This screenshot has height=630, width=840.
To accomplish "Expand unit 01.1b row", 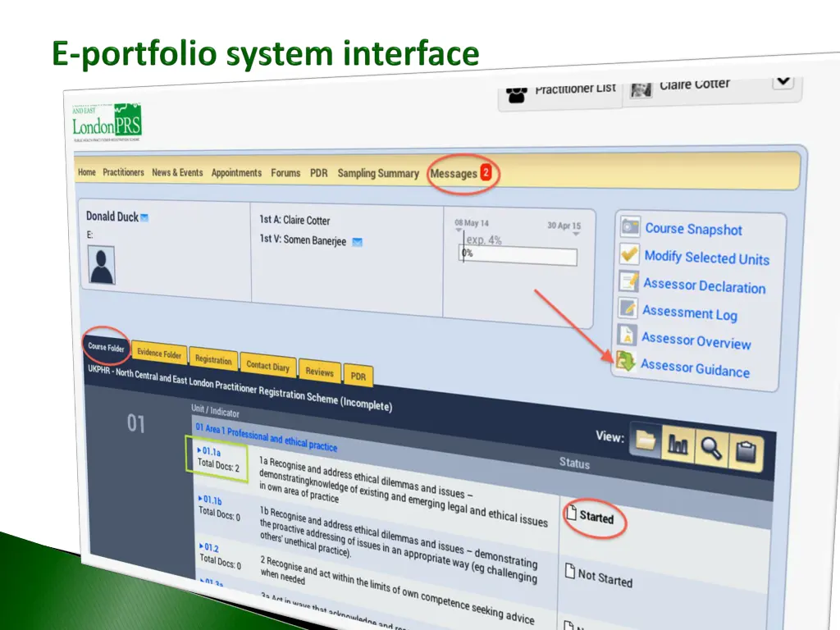I will click(x=209, y=500).
